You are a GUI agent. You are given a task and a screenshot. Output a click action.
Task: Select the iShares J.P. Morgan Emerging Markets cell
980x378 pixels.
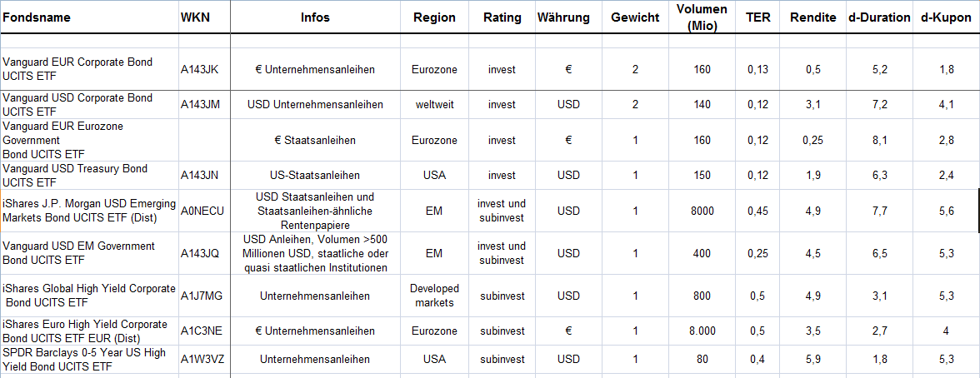(89, 211)
